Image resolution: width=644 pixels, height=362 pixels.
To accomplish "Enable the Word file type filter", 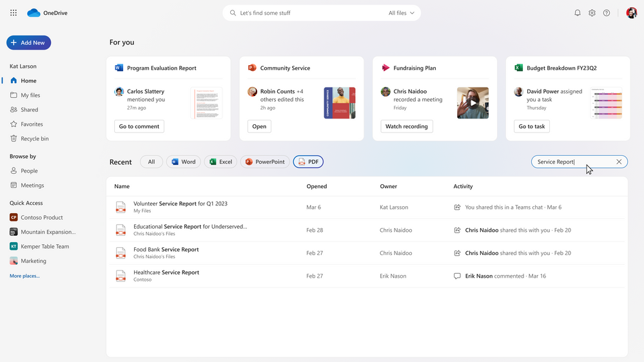I will (x=183, y=162).
